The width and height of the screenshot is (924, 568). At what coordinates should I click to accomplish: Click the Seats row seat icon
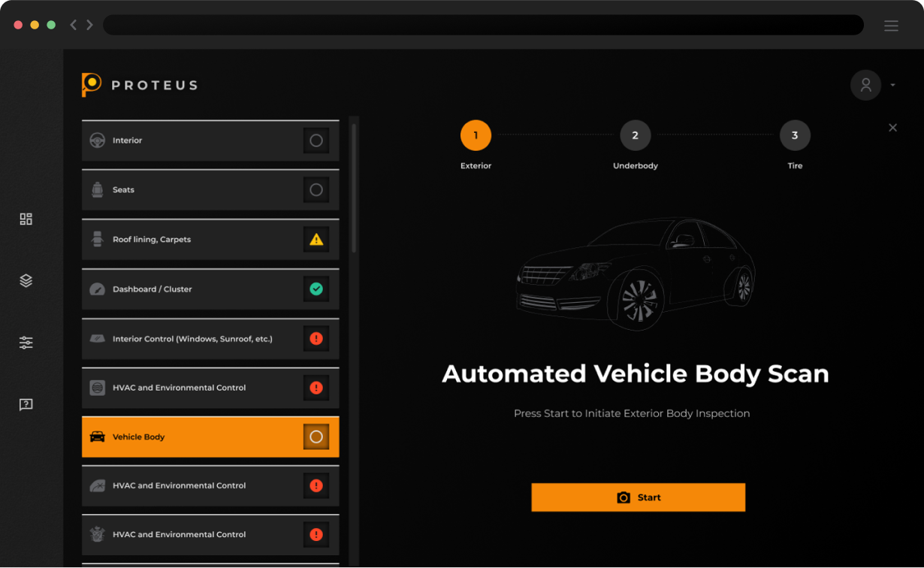(97, 190)
